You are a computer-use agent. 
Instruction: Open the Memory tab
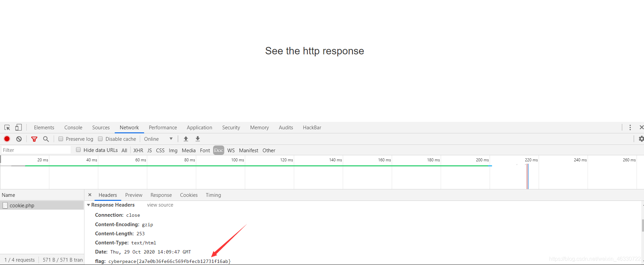tap(259, 128)
